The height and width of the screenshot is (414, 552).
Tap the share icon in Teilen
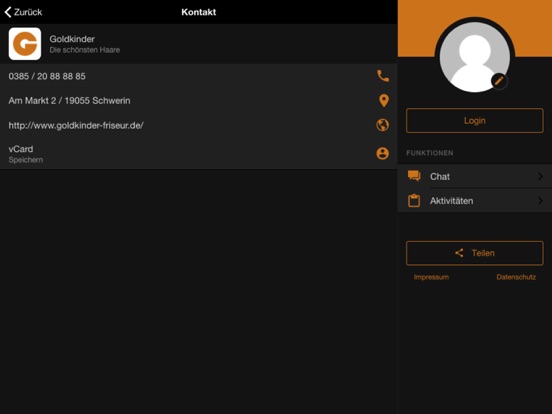[x=459, y=253]
